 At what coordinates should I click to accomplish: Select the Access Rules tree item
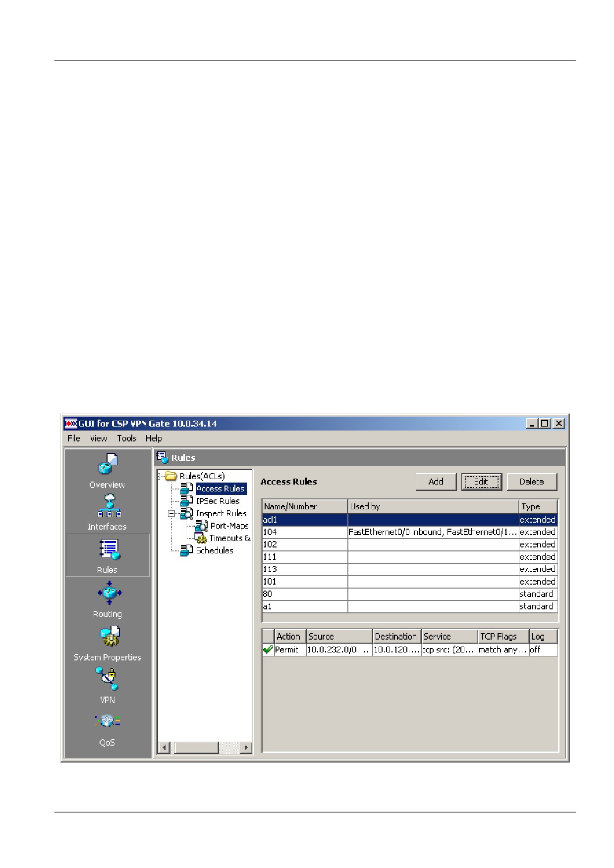pos(221,488)
